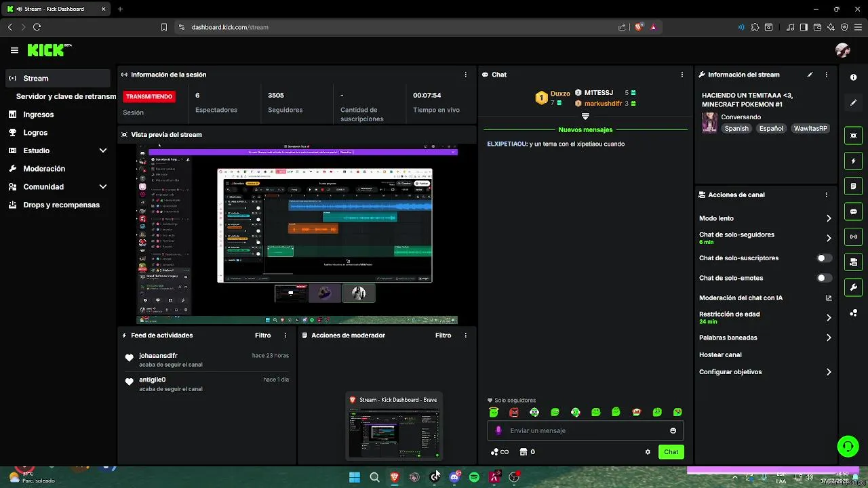The height and width of the screenshot is (488, 868).
Task: Send message with green Chat button
Action: 671,452
